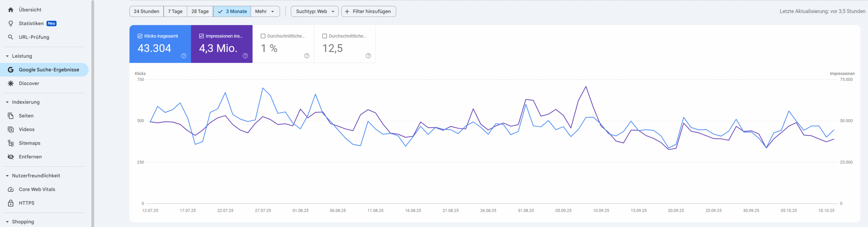Open the Suchtyp: Web dropdown
This screenshot has width=868, height=227.
[314, 12]
